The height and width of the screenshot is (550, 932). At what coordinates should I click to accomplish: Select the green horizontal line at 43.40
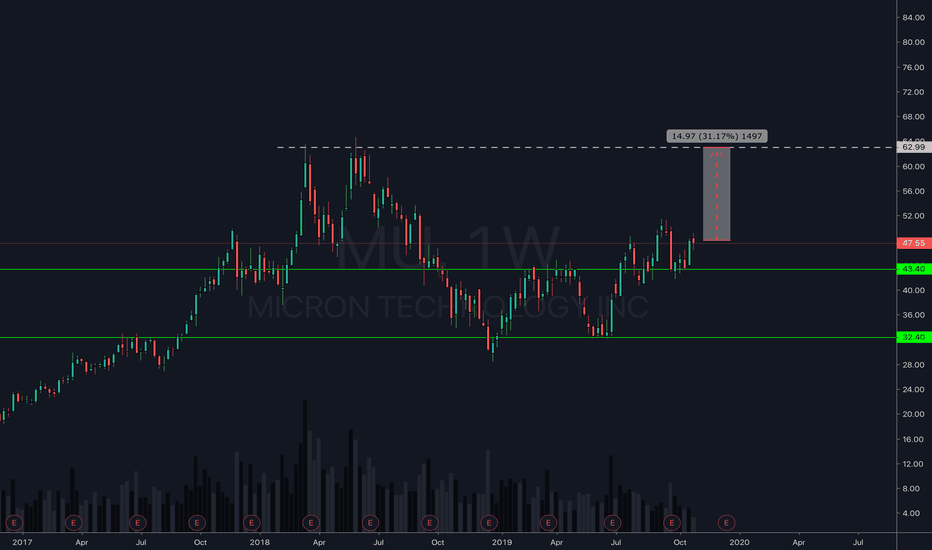(x=448, y=269)
